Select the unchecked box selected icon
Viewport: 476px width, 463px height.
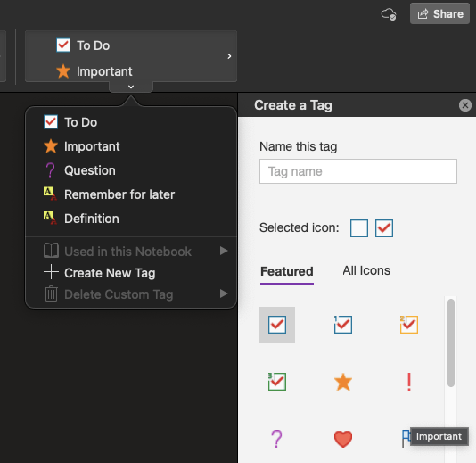tap(359, 228)
